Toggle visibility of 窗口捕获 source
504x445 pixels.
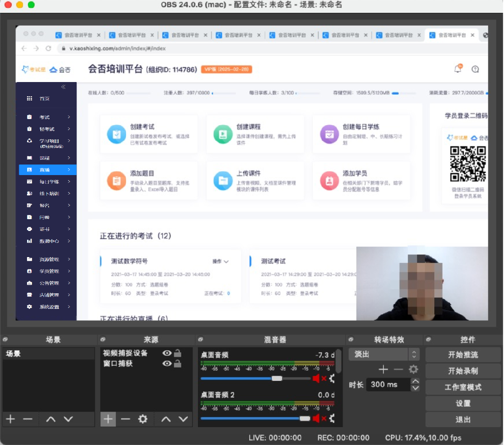point(167,363)
